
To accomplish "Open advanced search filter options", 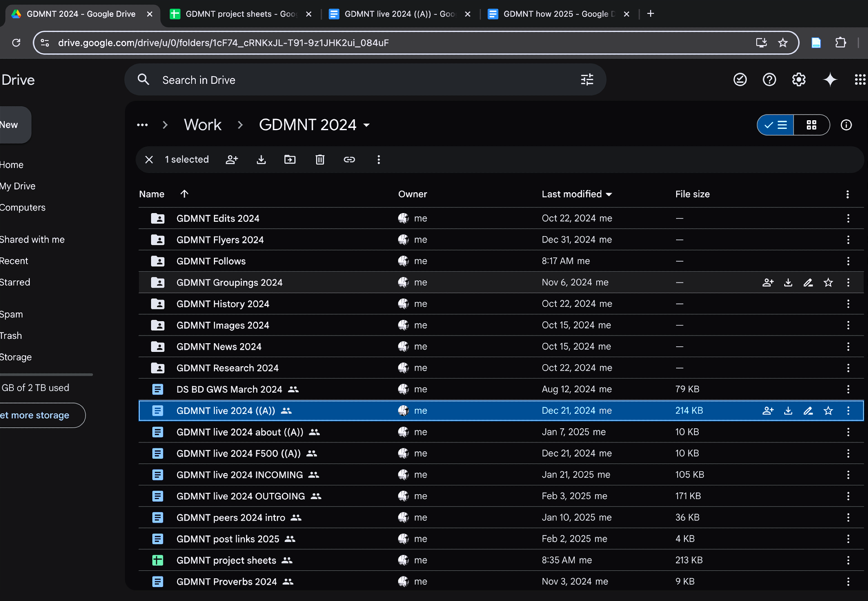I will (587, 80).
